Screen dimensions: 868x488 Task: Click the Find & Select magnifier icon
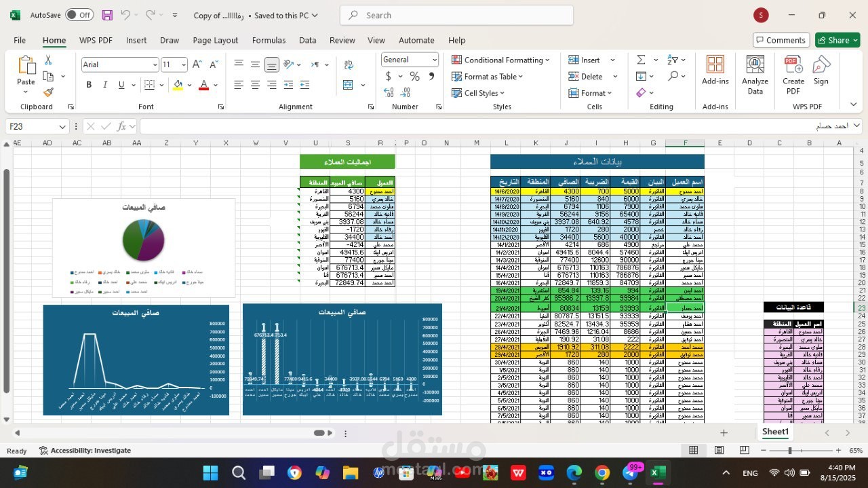tap(673, 76)
